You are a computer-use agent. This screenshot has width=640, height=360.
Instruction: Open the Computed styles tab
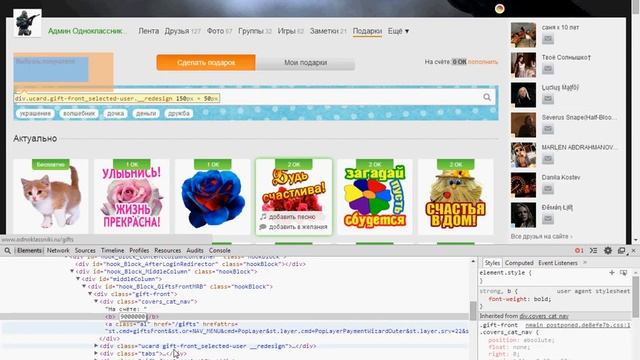[x=519, y=263]
